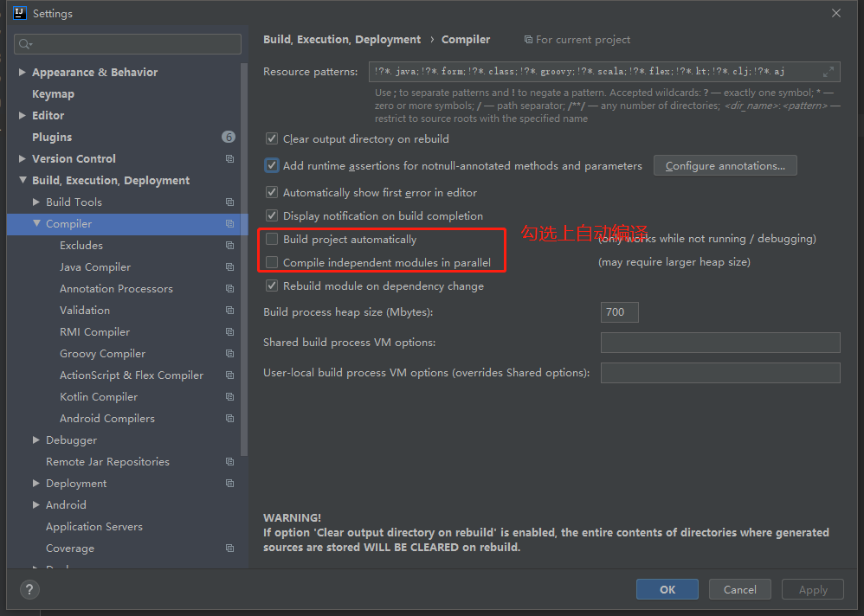Screen dimensions: 864x616
Task: Click the project-level icon next to Excludes
Action: coord(229,246)
